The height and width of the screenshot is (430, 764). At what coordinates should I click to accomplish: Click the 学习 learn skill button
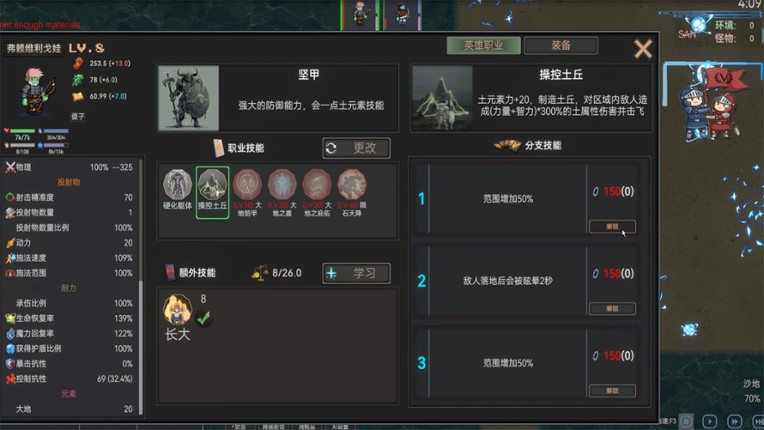coord(356,273)
